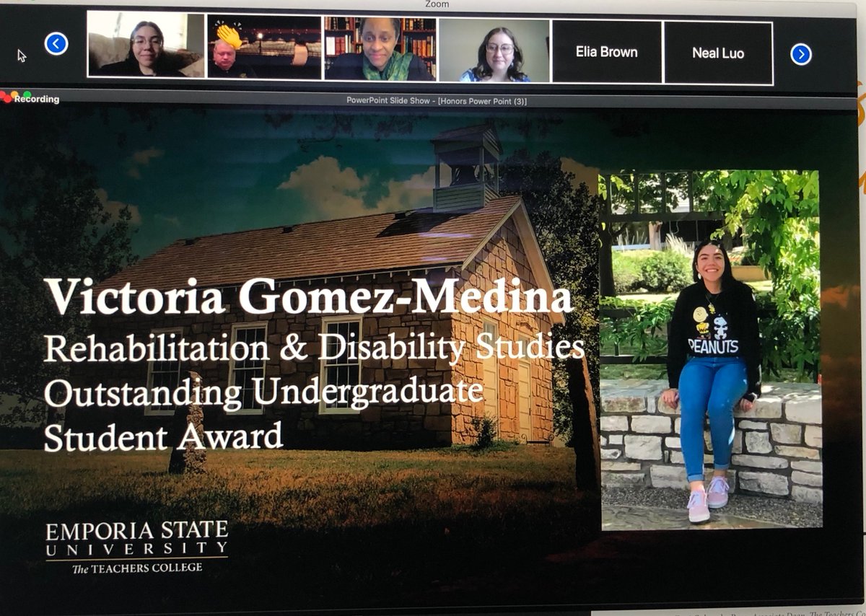Image resolution: width=866 pixels, height=616 pixels.
Task: Click the Outstanding Undergraduate text on the slide
Action: coord(263,393)
